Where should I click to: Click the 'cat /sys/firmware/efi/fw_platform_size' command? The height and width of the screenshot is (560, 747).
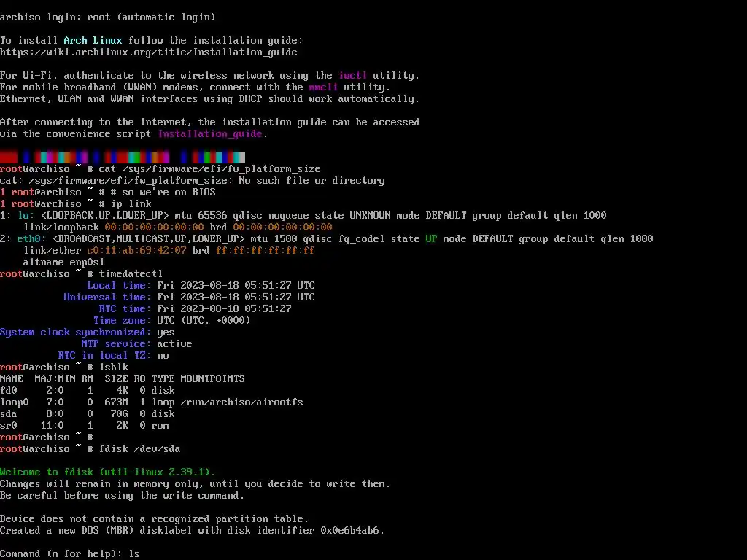point(209,169)
